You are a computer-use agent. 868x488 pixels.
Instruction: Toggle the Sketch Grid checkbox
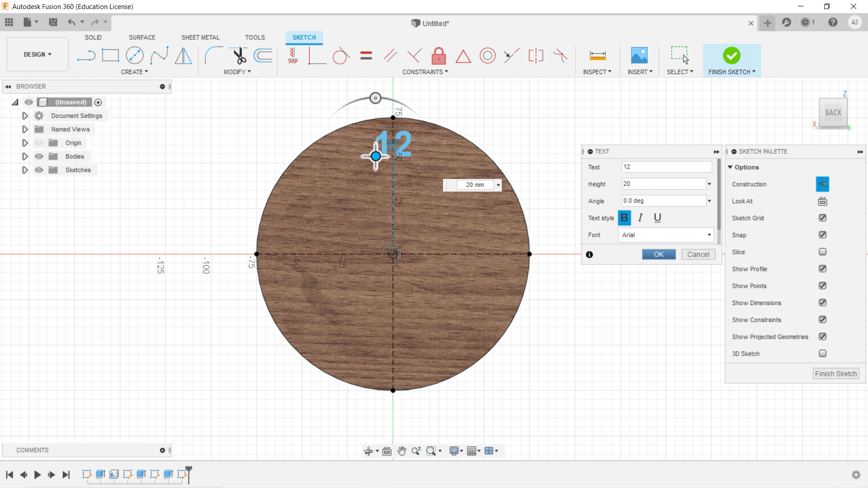click(822, 218)
